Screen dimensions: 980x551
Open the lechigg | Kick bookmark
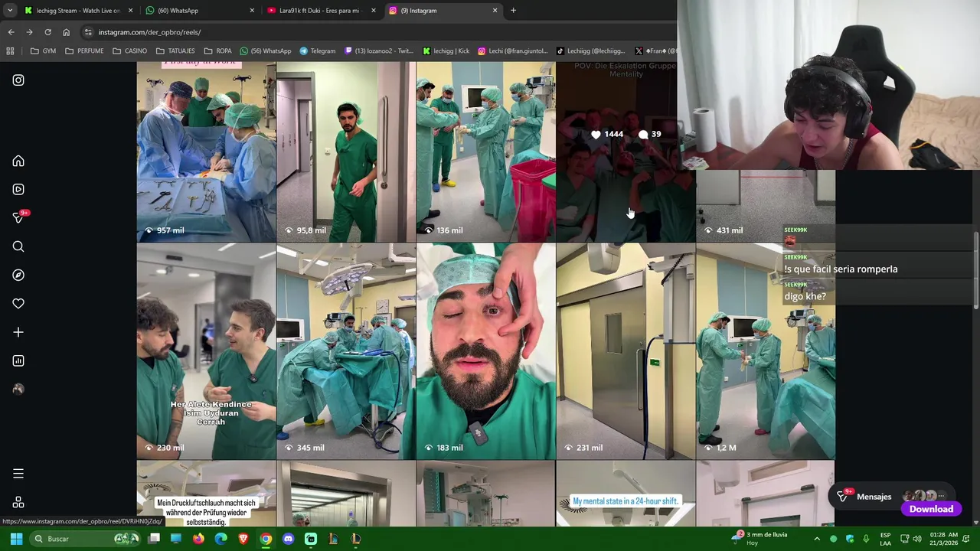coord(446,51)
